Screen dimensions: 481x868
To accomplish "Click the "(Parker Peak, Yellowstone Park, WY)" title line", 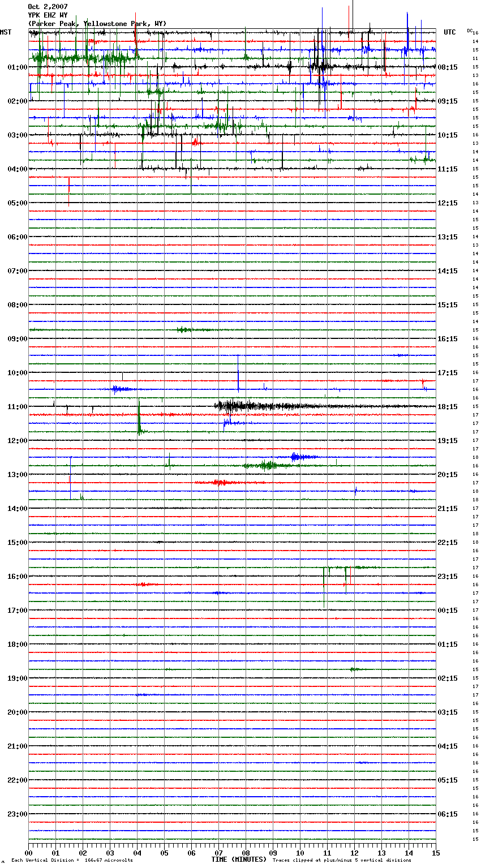I will tap(97, 24).
